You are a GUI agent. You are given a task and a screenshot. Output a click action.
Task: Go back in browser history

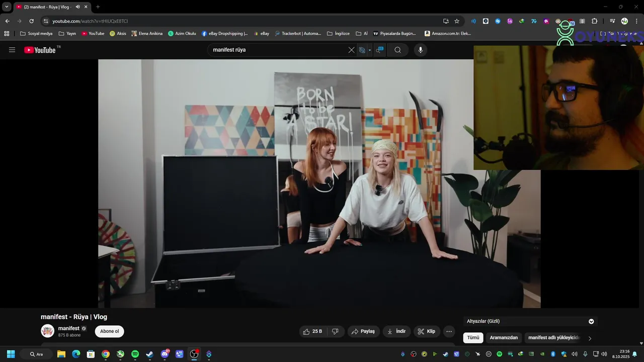pyautogui.click(x=7, y=21)
